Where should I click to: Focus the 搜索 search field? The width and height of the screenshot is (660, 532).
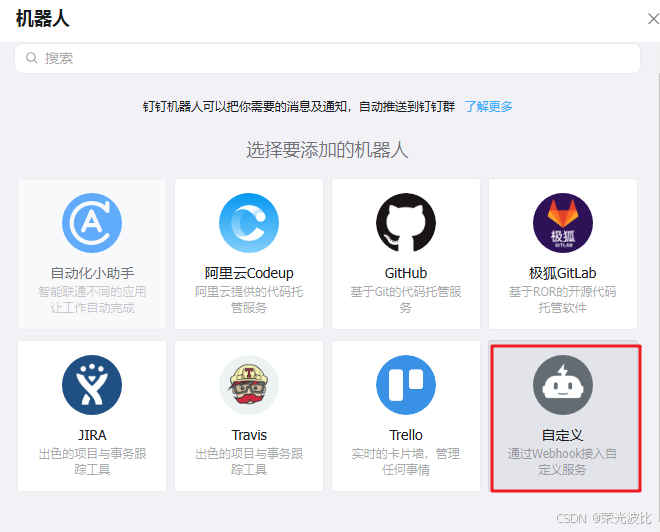pos(327,58)
